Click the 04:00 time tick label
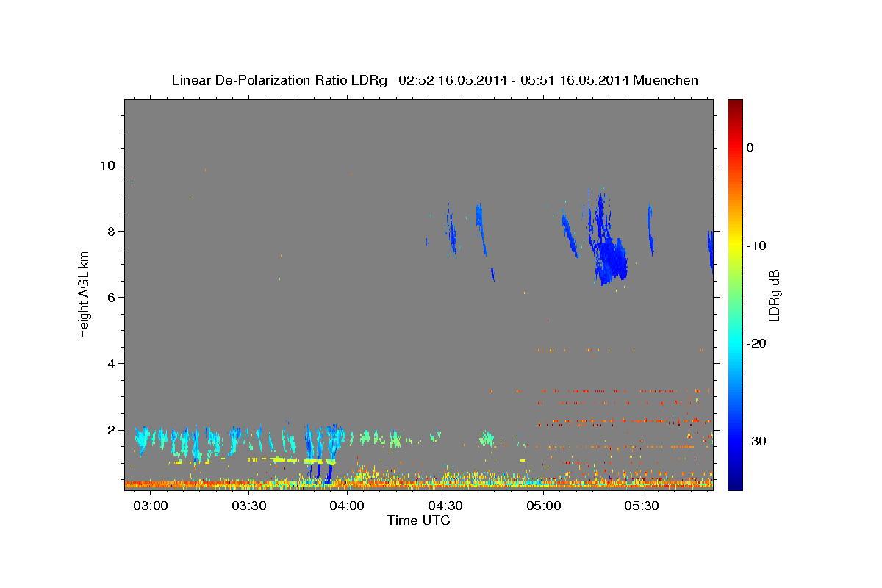The image size is (882, 588). [348, 506]
